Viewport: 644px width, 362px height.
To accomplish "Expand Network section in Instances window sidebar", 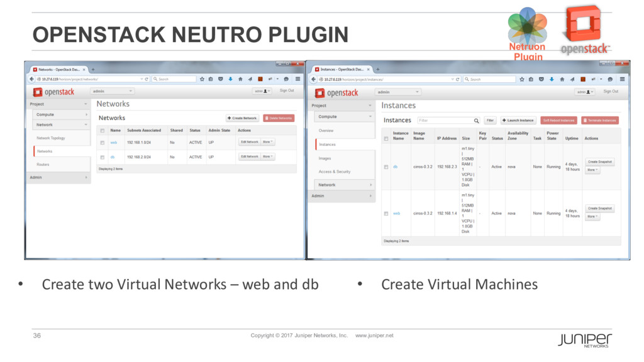I will pos(344,185).
